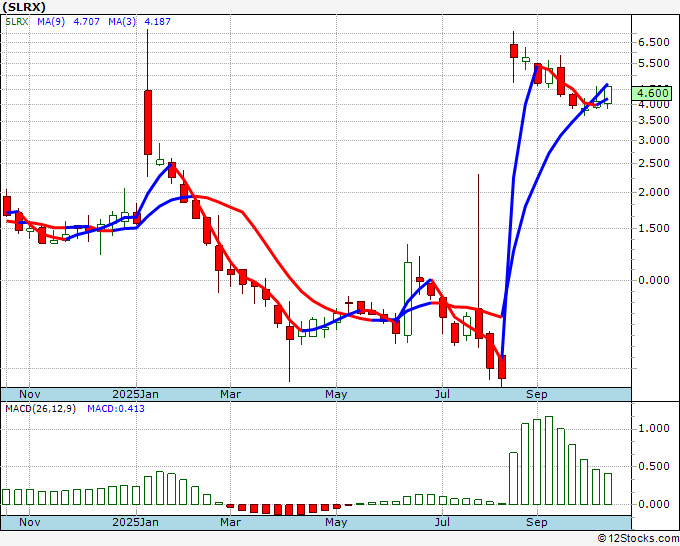Click the MACD(26,12,9) indicator label
680x546 pixels.
point(40,409)
